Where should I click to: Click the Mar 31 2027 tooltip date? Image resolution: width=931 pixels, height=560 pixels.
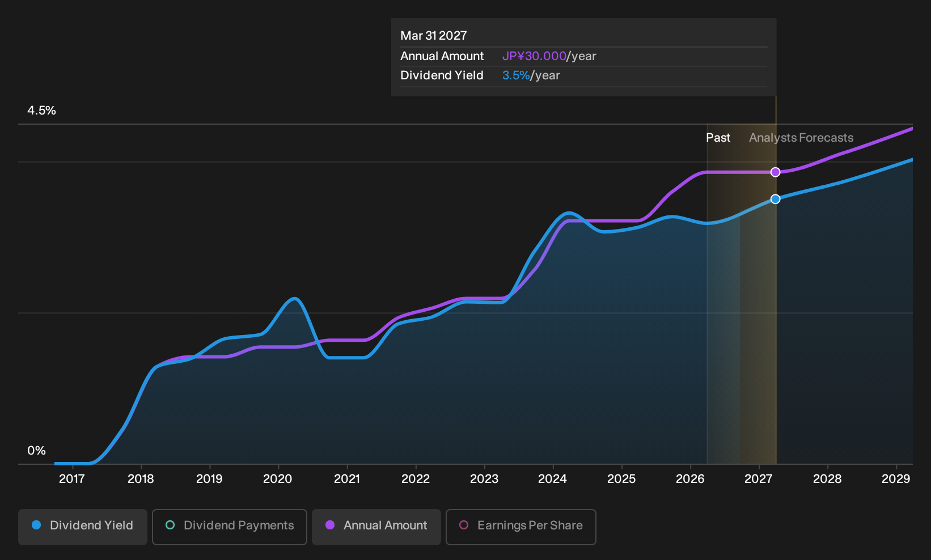(x=434, y=36)
